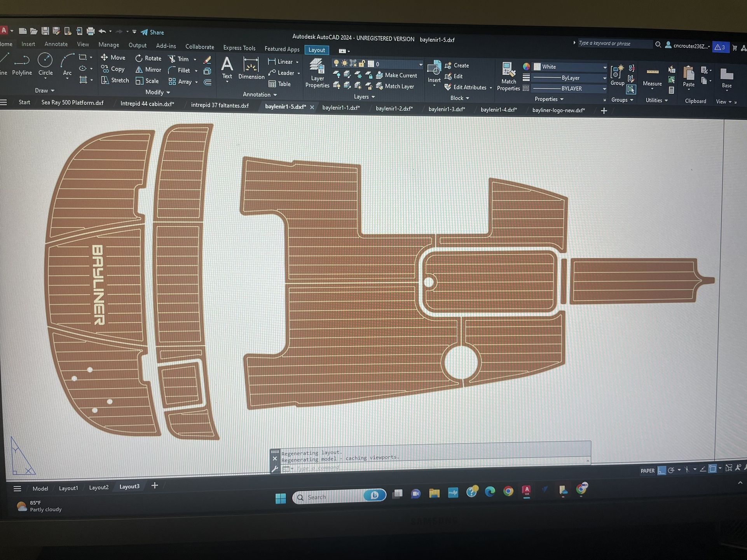Activate the Rotate tool

[x=148, y=58]
